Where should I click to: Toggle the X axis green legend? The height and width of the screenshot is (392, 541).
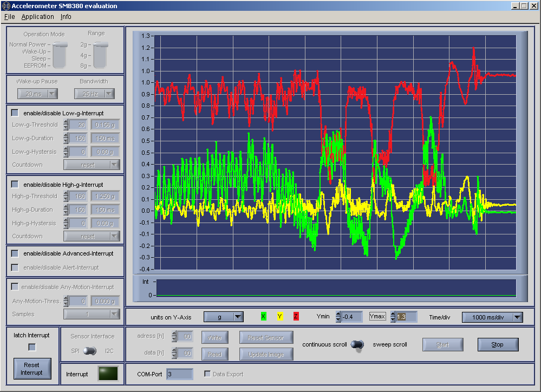click(263, 316)
